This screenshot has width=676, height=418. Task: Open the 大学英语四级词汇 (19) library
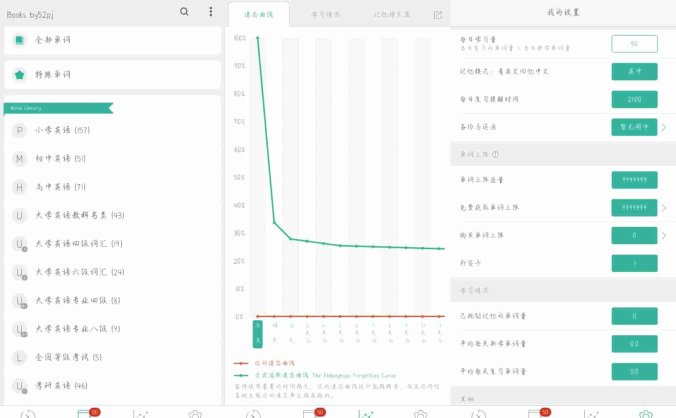pyautogui.click(x=113, y=244)
